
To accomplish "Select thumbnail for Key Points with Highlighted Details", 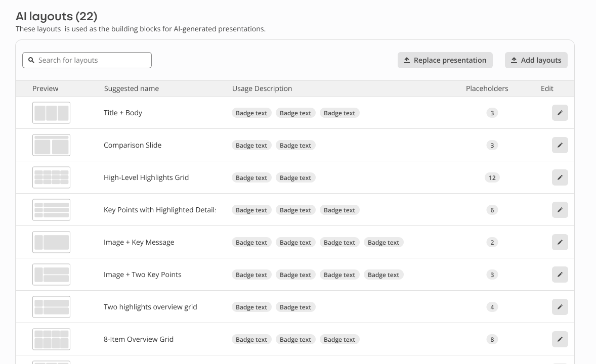I will coord(51,210).
